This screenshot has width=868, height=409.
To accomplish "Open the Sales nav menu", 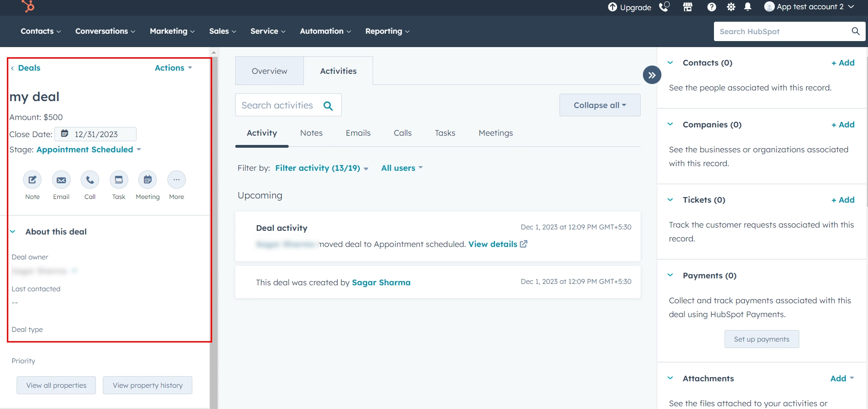I will click(x=223, y=31).
